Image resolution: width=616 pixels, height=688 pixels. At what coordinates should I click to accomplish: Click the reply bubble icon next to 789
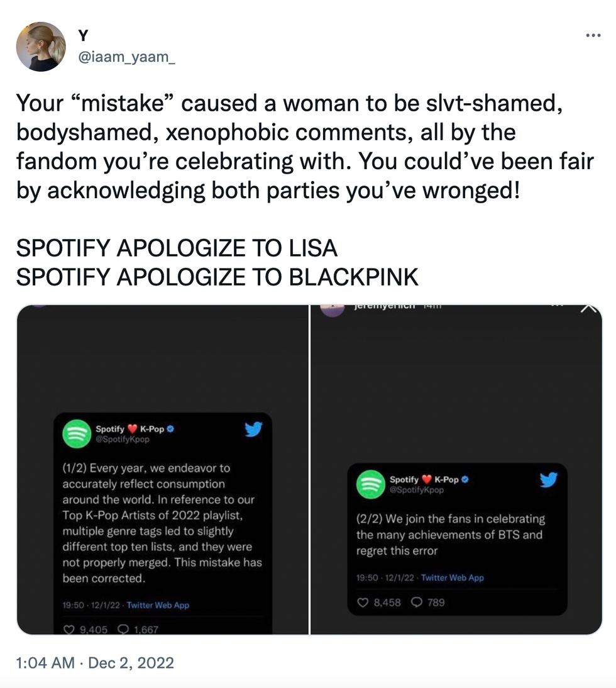coord(416,602)
